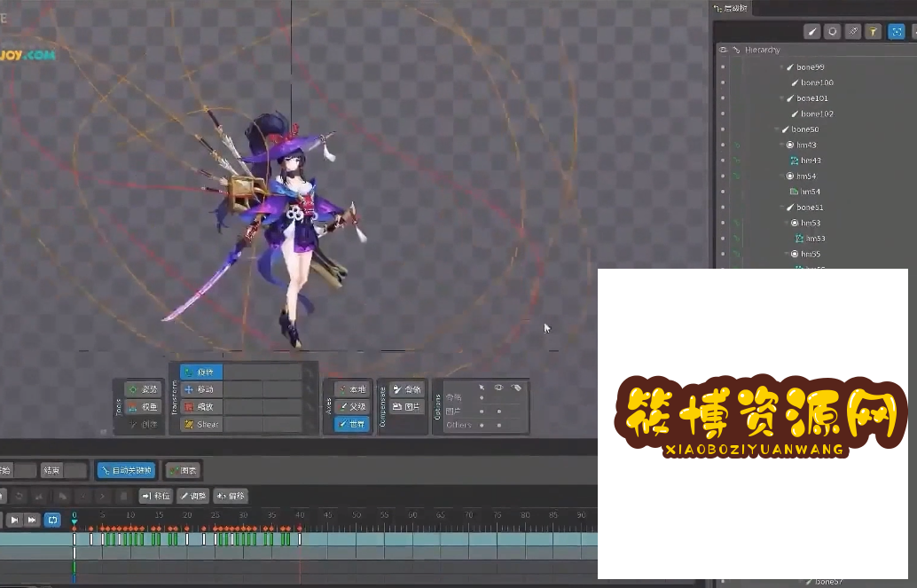The image size is (917, 588).
Task: Click the eye column icon in Options
Action: (x=499, y=388)
